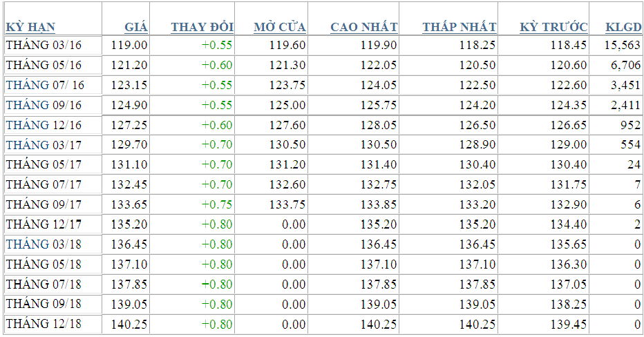Click the +0.75 change value

(x=217, y=204)
